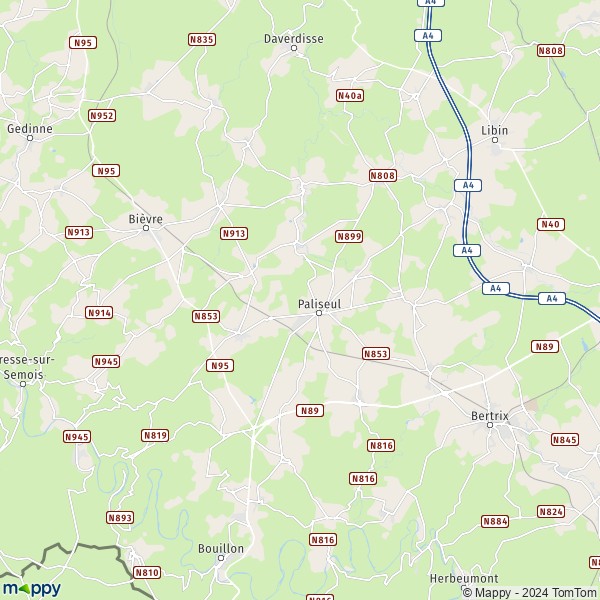Click the N40a road shield
This screenshot has height=600, width=600.
tap(350, 96)
